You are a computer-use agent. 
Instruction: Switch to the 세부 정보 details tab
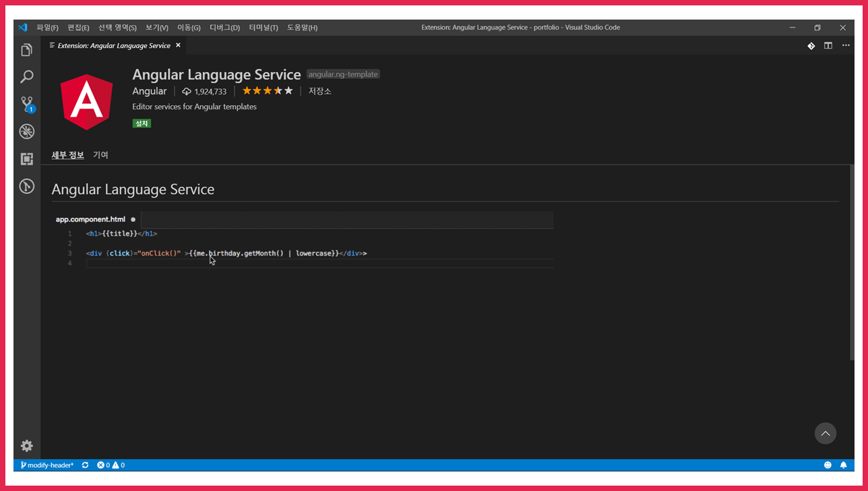(x=68, y=155)
